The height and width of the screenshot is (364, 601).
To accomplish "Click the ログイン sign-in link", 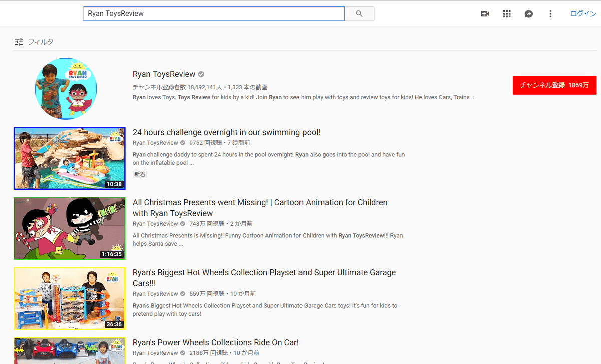I will 583,14.
